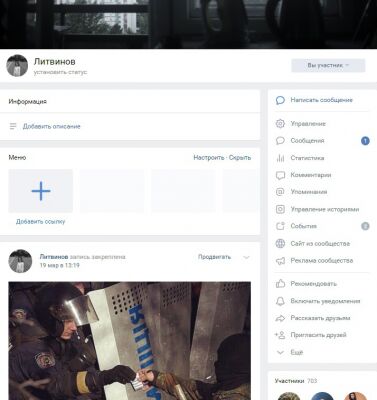Click the community cover image
The image size is (377, 400).
tap(188, 24)
